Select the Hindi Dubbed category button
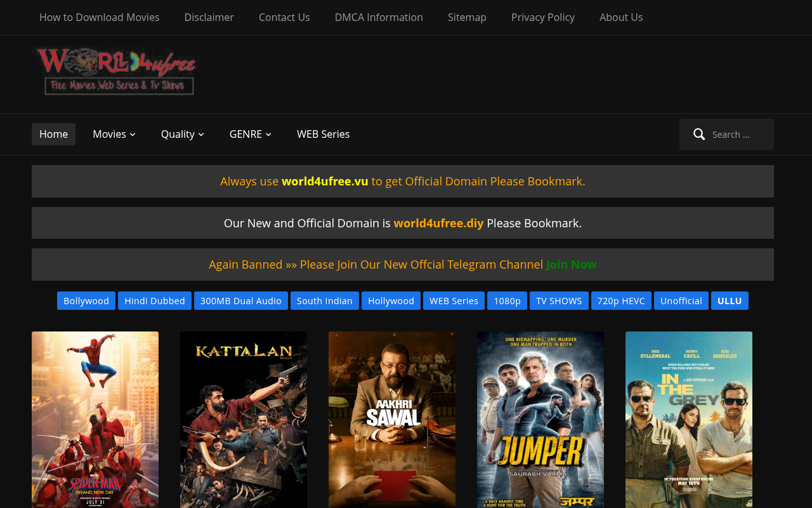 pos(155,300)
